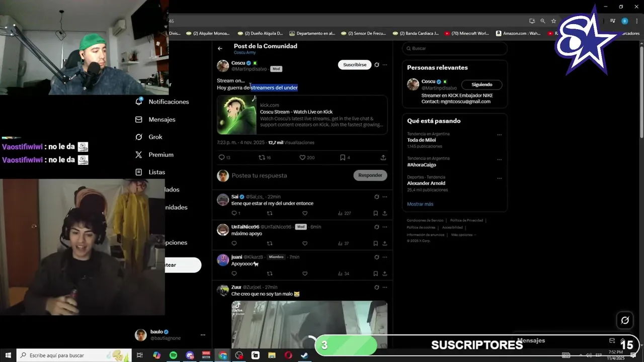Click Mostrar más under trends
644x362 pixels.
coord(420,204)
